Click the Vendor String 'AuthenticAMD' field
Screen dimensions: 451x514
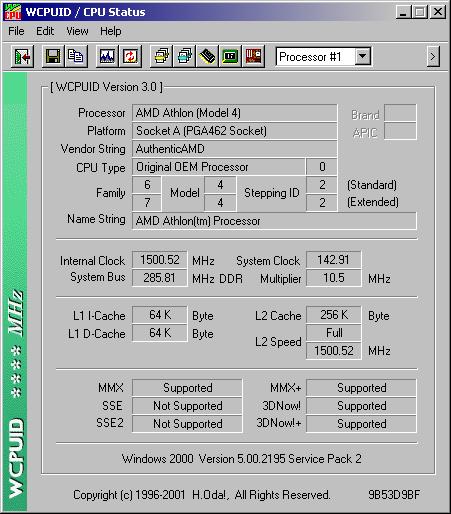tap(235, 149)
